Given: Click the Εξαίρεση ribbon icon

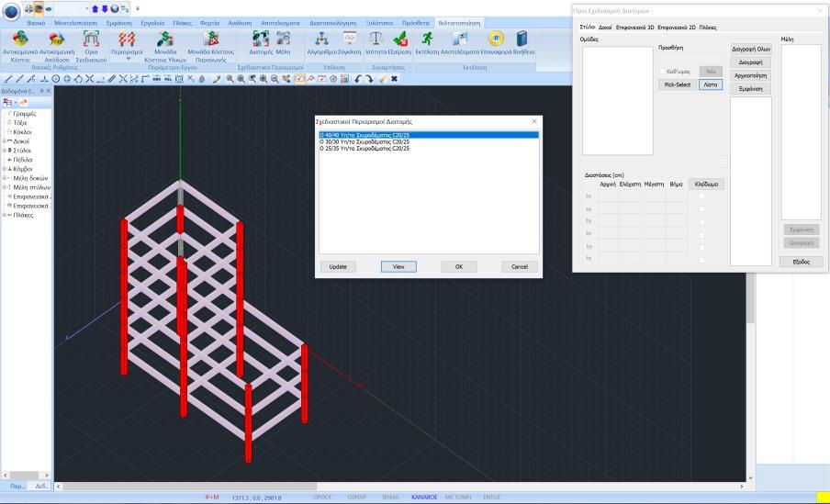Looking at the screenshot, I should point(400,39).
